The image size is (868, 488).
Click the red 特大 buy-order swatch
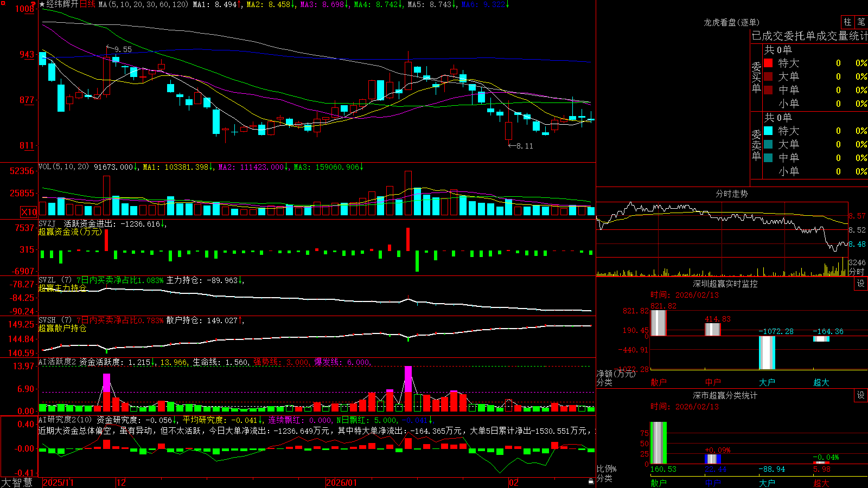768,63
